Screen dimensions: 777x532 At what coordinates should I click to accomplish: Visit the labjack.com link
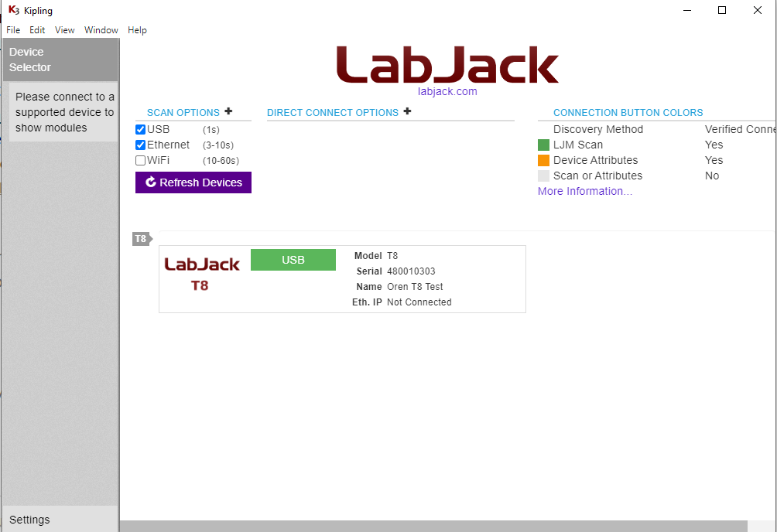pyautogui.click(x=447, y=90)
